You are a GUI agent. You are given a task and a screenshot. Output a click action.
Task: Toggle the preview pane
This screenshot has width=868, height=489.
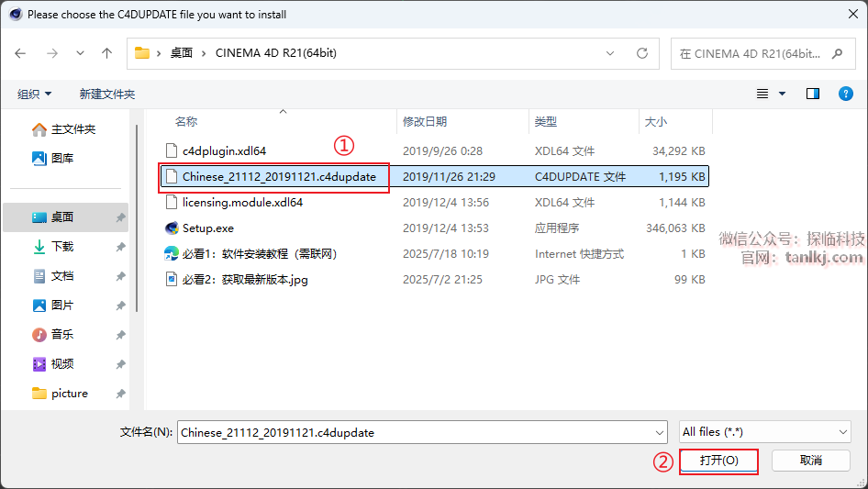[x=813, y=94]
